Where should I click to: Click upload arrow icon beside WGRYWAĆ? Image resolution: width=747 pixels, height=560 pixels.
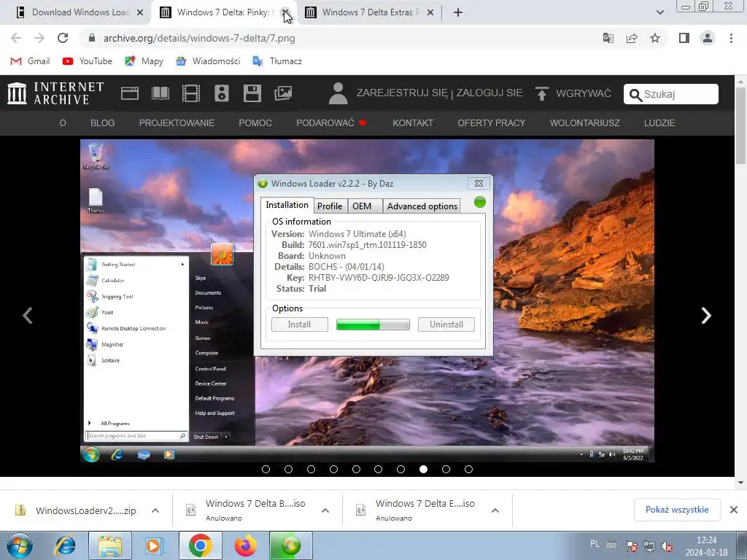click(x=541, y=93)
